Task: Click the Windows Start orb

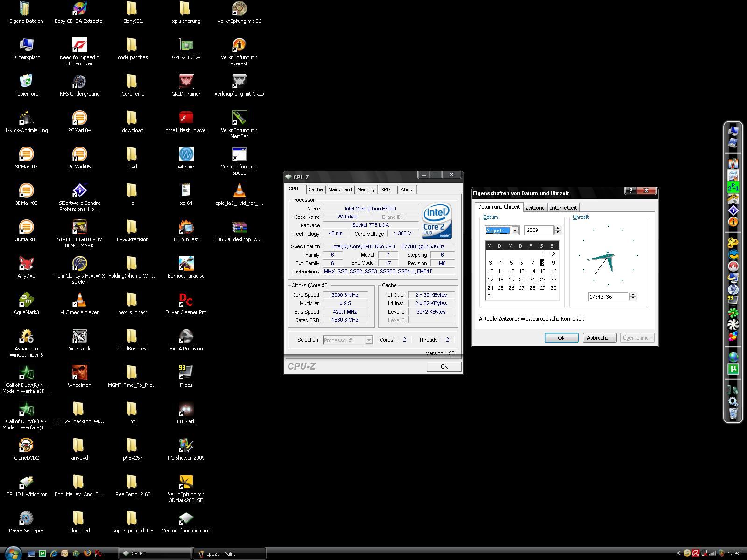Action: [x=13, y=553]
